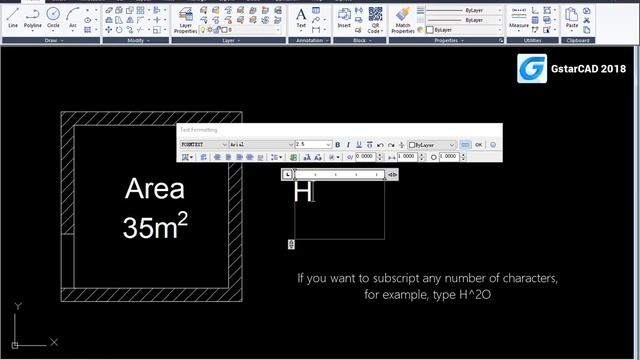640x360 pixels.
Task: Click the text box width resize arrows
Action: 392,175
